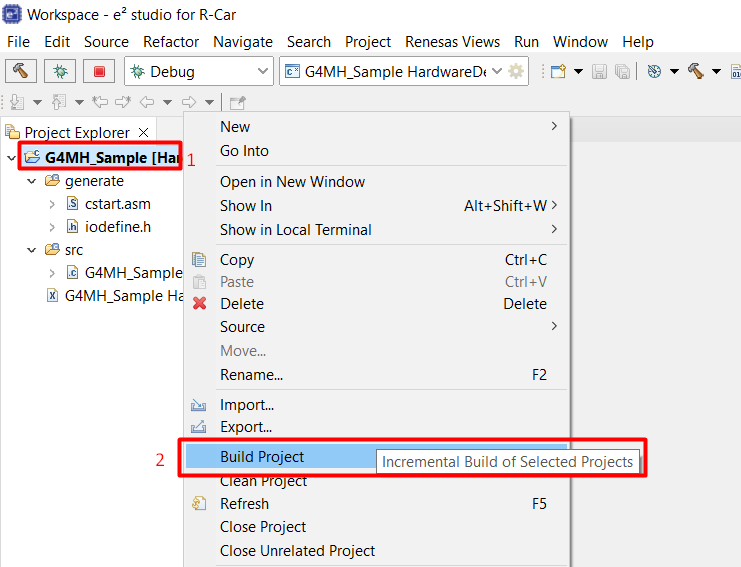Click the New file wizard icon

pyautogui.click(x=558, y=71)
